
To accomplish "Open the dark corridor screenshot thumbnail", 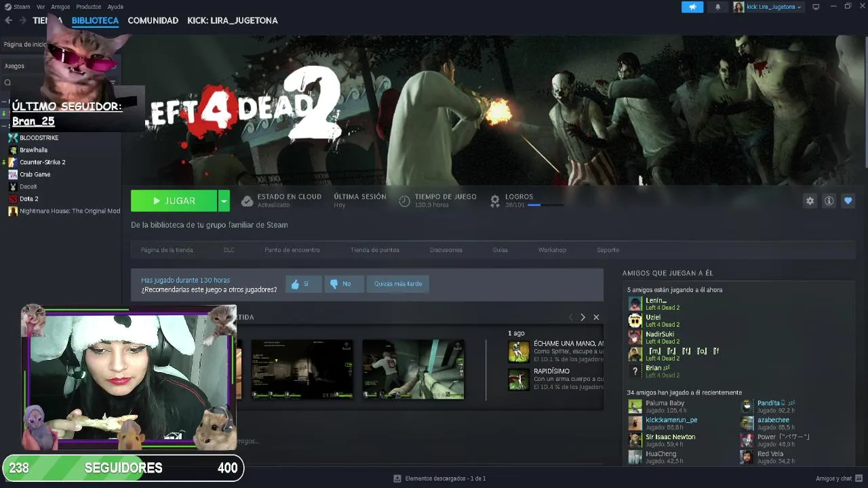I will tap(302, 369).
